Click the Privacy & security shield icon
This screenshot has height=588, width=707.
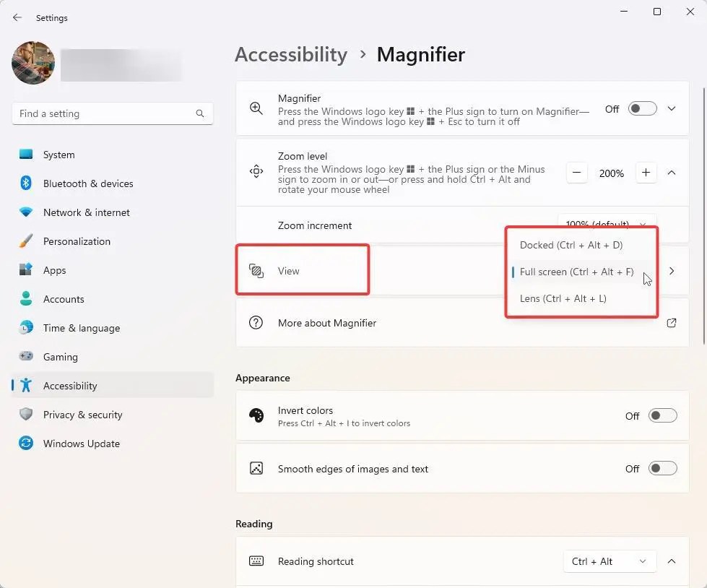[x=26, y=414]
